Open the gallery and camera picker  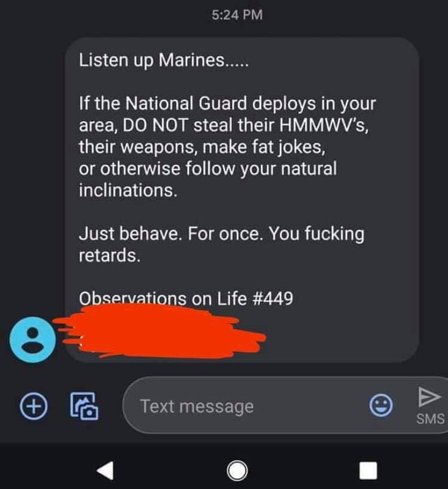tap(84, 406)
